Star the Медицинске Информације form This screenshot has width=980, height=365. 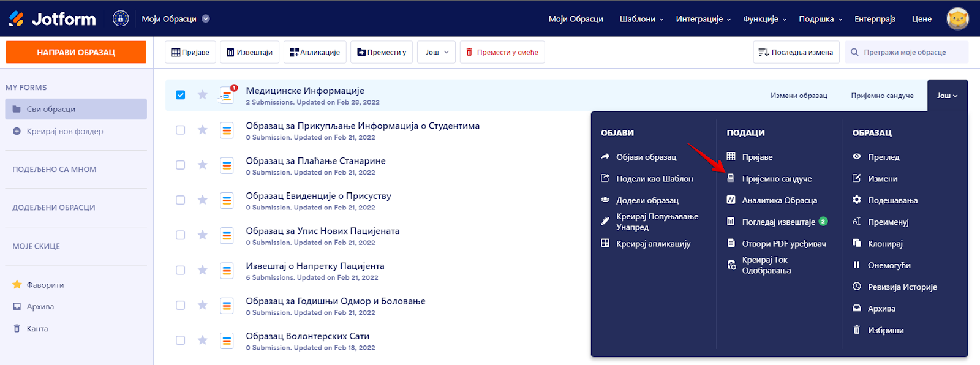[x=203, y=95]
